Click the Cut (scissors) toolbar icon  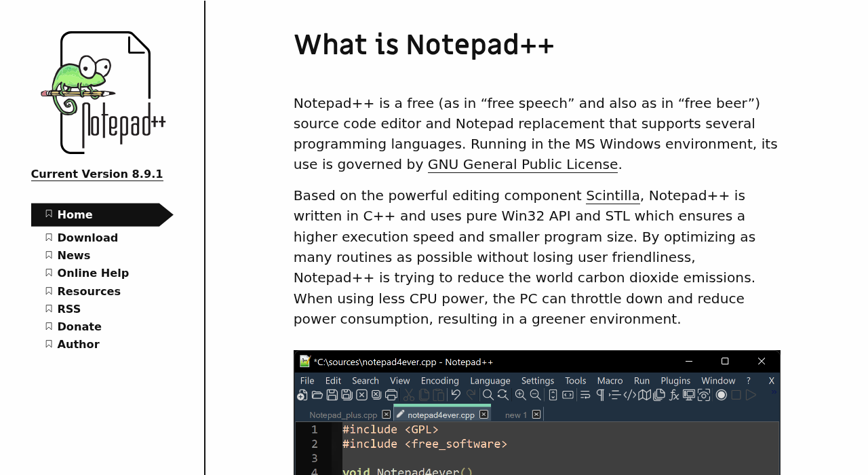tap(410, 396)
